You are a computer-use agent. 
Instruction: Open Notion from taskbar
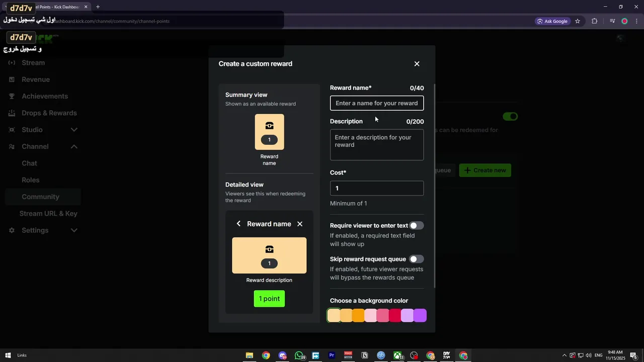[365, 355]
